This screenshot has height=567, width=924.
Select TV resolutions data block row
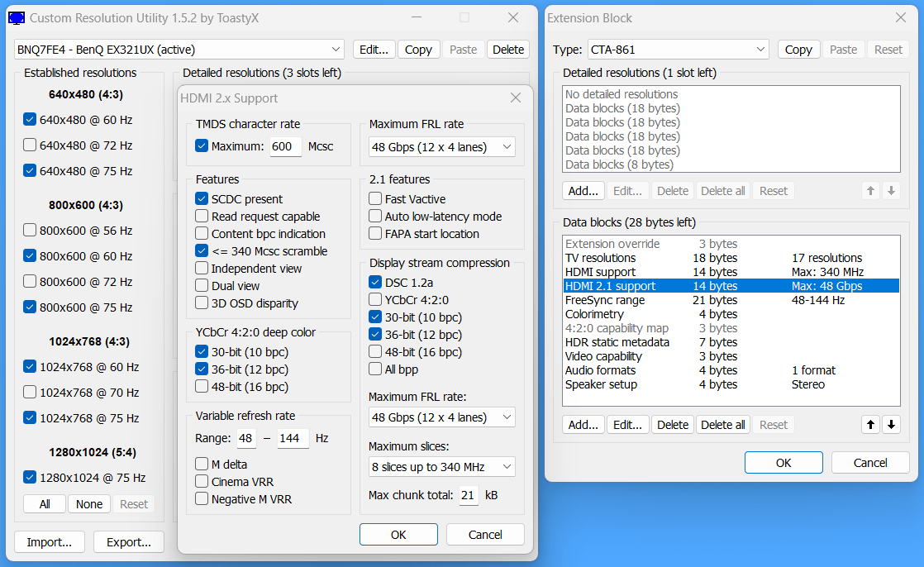[x=731, y=258]
